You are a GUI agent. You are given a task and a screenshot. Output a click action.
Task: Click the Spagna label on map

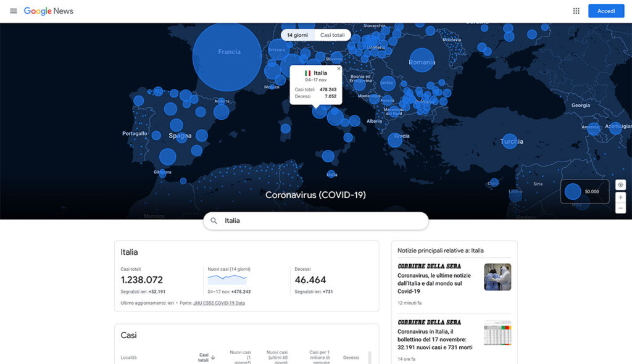coord(180,136)
